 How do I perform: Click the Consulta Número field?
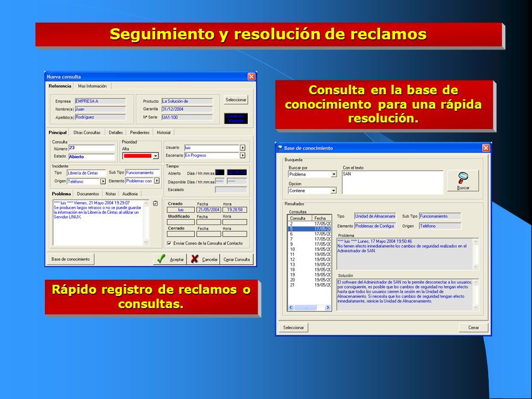click(91, 148)
